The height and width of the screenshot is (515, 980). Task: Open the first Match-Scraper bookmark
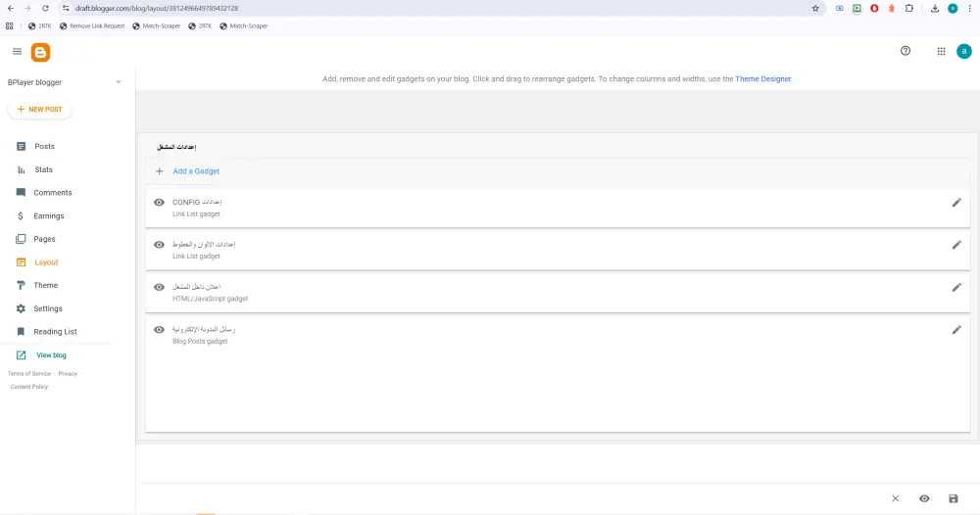pos(156,26)
